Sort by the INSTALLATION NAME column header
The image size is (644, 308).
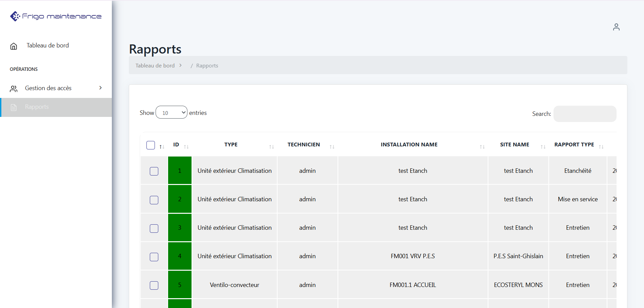409,145
